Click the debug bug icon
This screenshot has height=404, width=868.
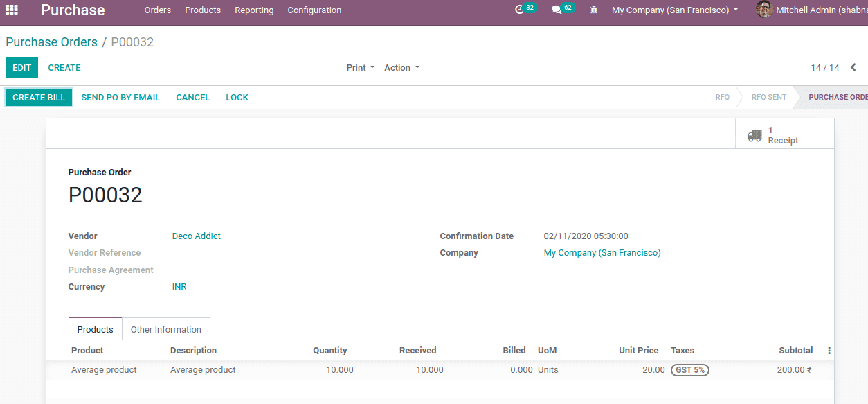click(x=594, y=10)
